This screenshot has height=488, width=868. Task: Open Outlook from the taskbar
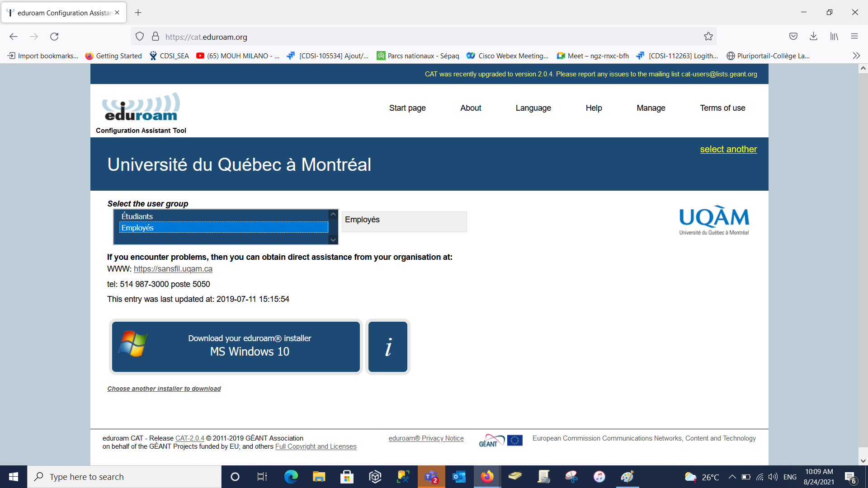pyautogui.click(x=459, y=477)
